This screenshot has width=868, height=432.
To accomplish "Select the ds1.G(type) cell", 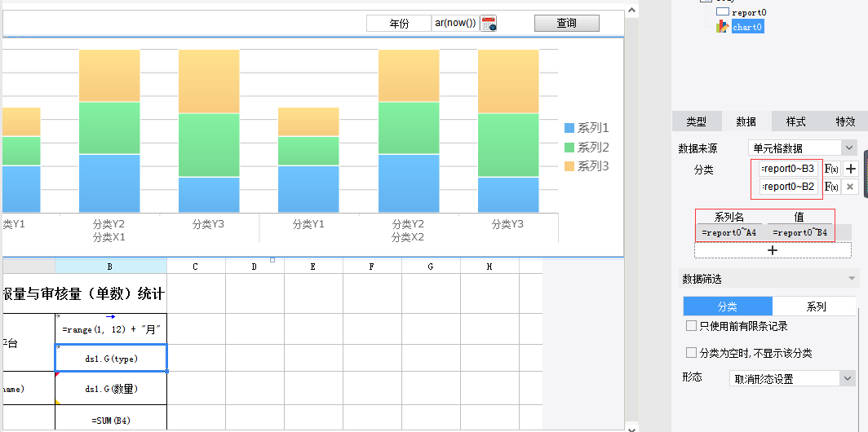I will (x=111, y=358).
